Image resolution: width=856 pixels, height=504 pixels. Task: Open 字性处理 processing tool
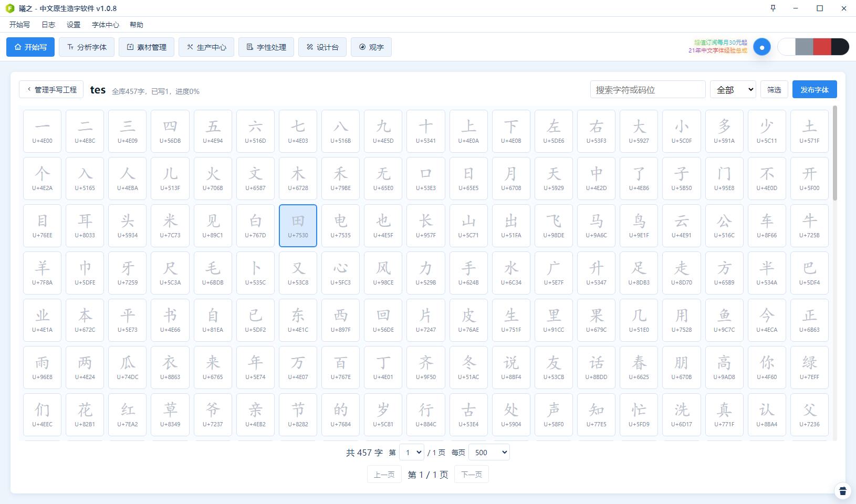tap(266, 47)
